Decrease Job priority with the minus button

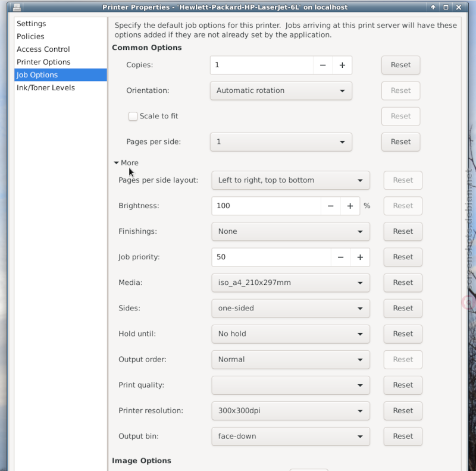coord(340,257)
